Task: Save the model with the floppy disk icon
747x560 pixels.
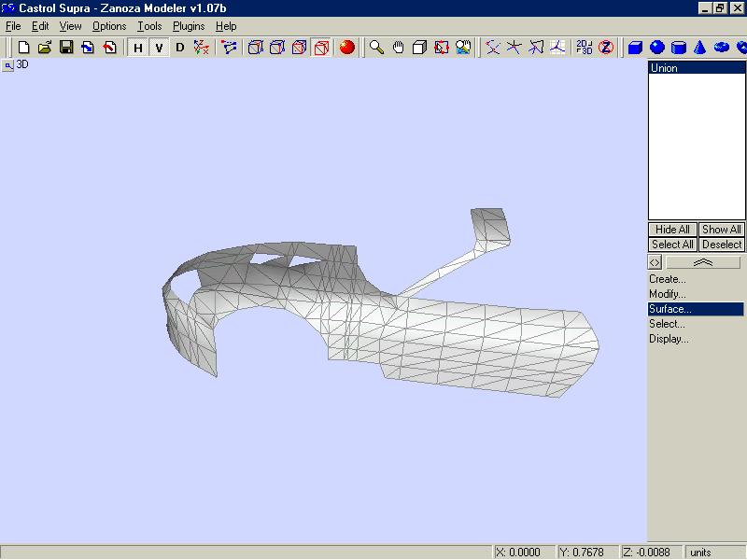Action: click(x=66, y=47)
